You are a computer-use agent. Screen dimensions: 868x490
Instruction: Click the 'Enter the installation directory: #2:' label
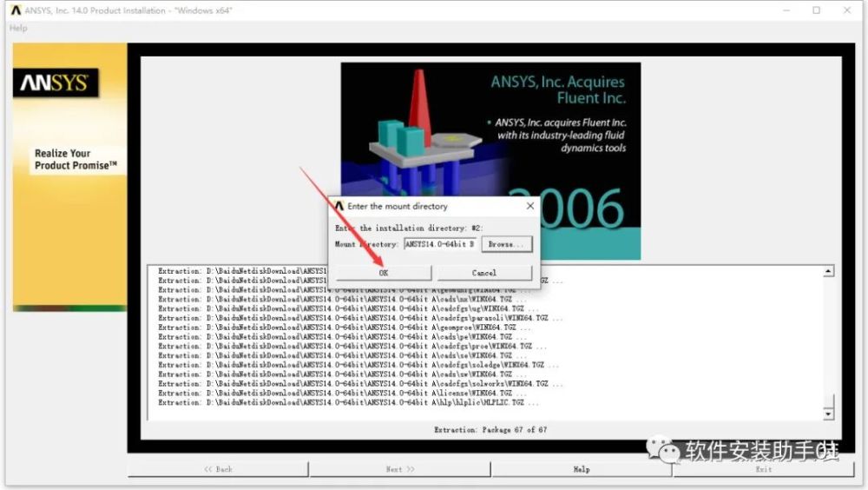pyautogui.click(x=409, y=228)
